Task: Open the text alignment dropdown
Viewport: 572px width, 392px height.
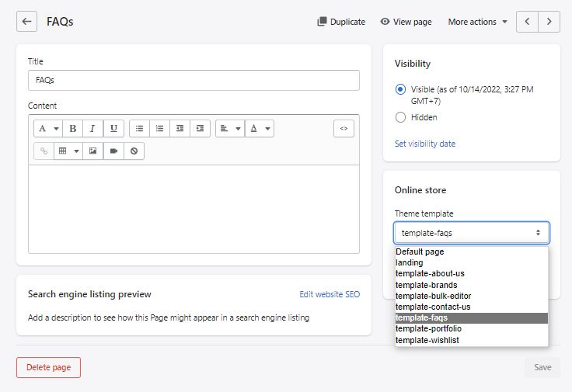Action: click(x=229, y=129)
